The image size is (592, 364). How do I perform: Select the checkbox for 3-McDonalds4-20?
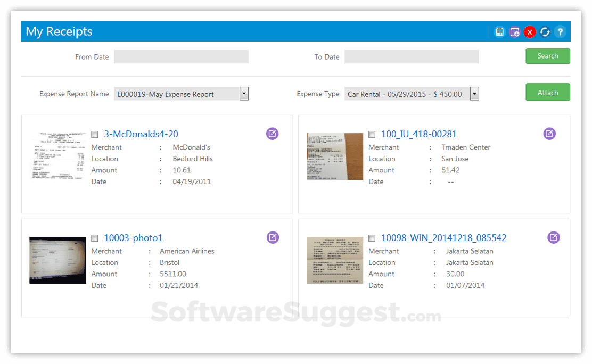(94, 134)
